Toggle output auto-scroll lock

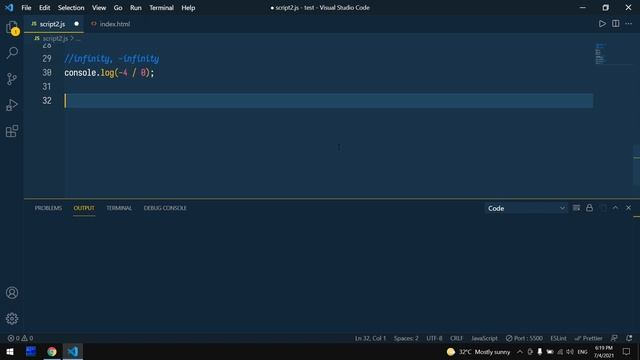pyautogui.click(x=589, y=208)
